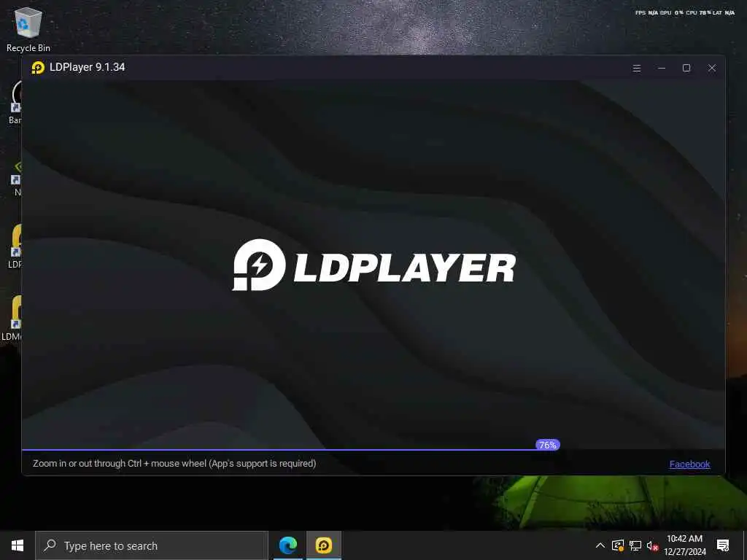Open the notification center icon
747x560 pixels.
point(723,545)
